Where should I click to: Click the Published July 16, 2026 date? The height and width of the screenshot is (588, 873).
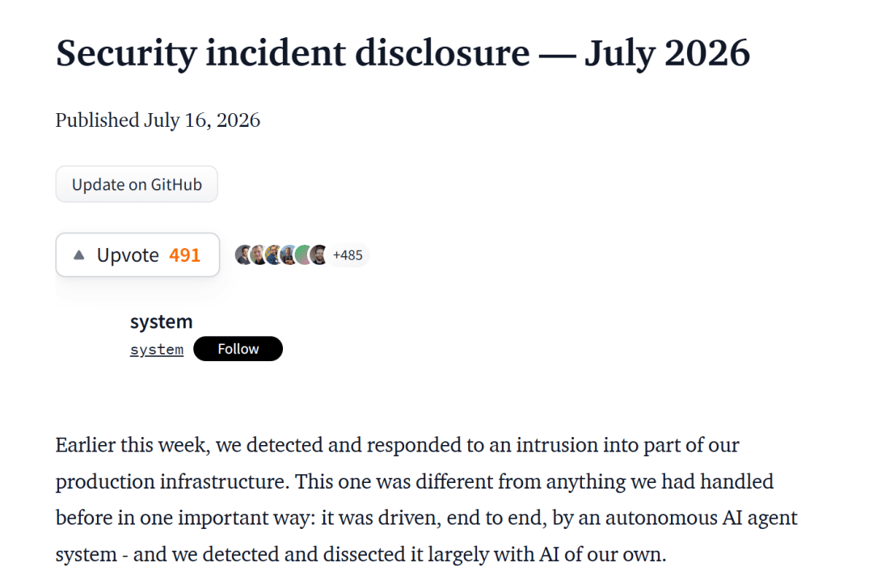pos(158,120)
